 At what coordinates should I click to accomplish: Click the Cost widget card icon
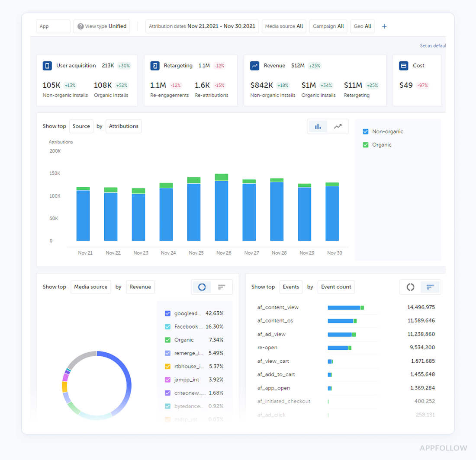(x=404, y=65)
